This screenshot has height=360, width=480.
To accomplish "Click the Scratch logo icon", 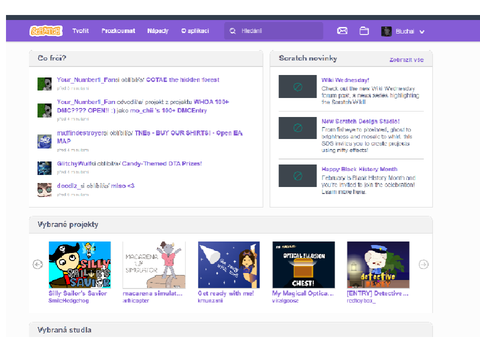I will (46, 31).
